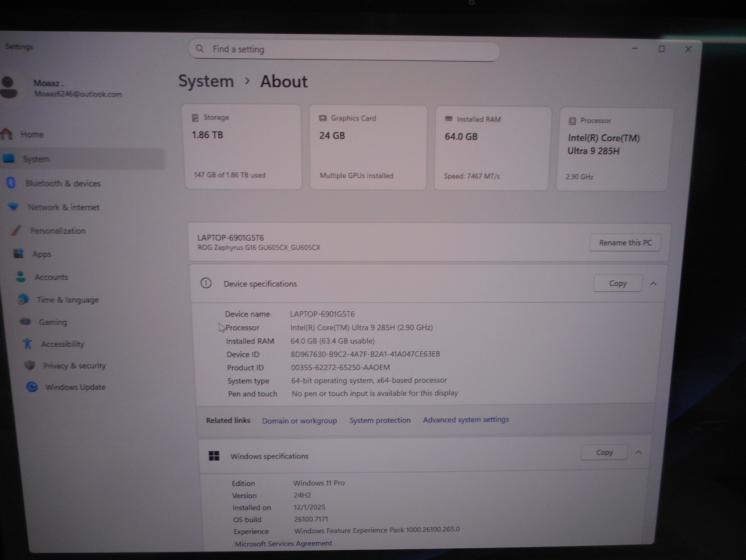The image size is (746, 560).
Task: Click the Gaming controller icon
Action: [x=26, y=322]
